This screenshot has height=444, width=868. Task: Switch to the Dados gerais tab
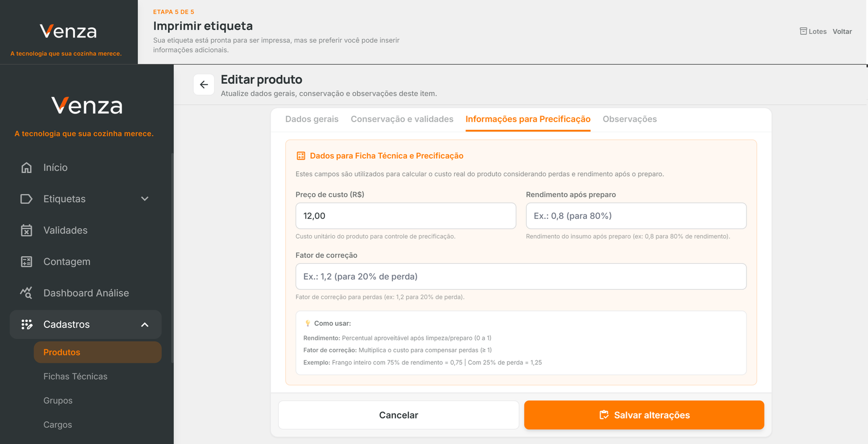coord(312,119)
